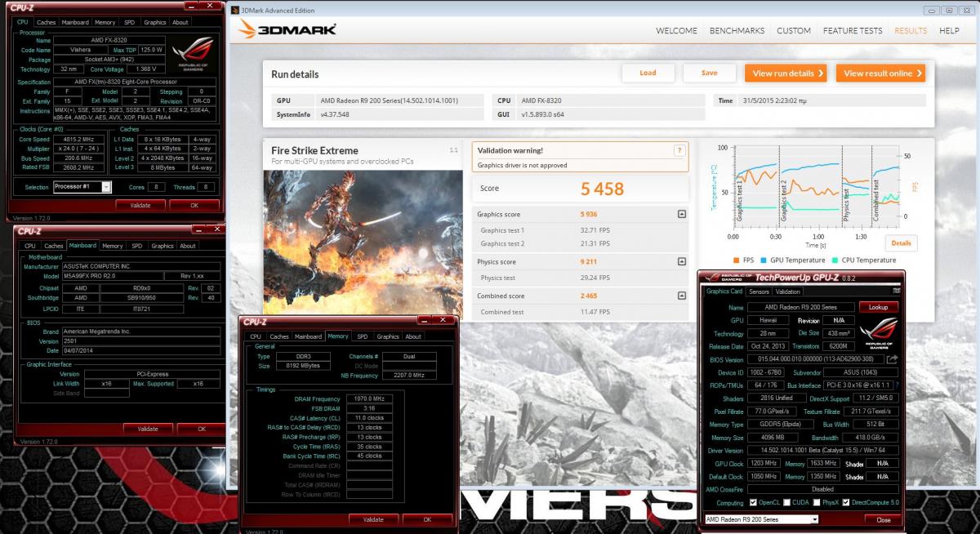980x534 pixels.
Task: Click the ROG logo in CPU-Z processor panel
Action: (x=193, y=53)
